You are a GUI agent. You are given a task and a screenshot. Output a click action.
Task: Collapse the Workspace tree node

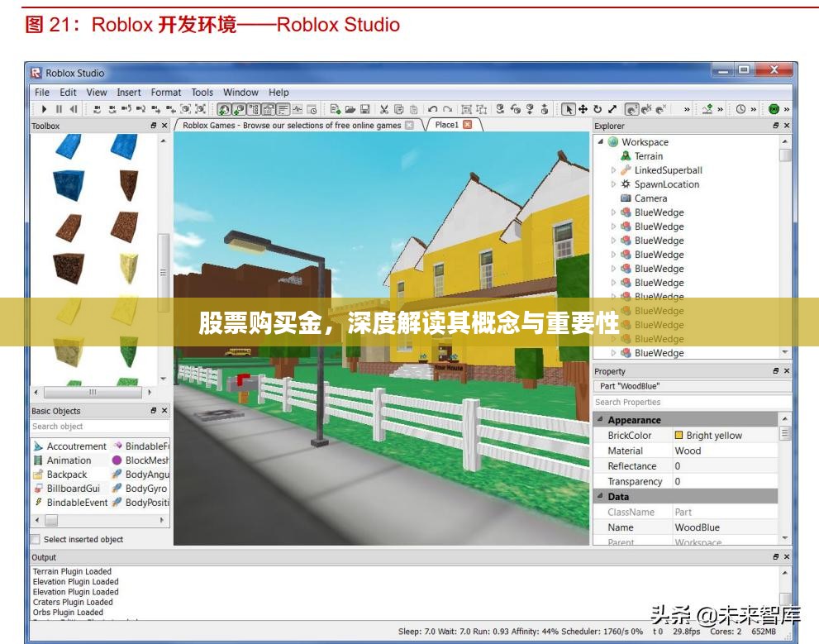click(x=600, y=141)
